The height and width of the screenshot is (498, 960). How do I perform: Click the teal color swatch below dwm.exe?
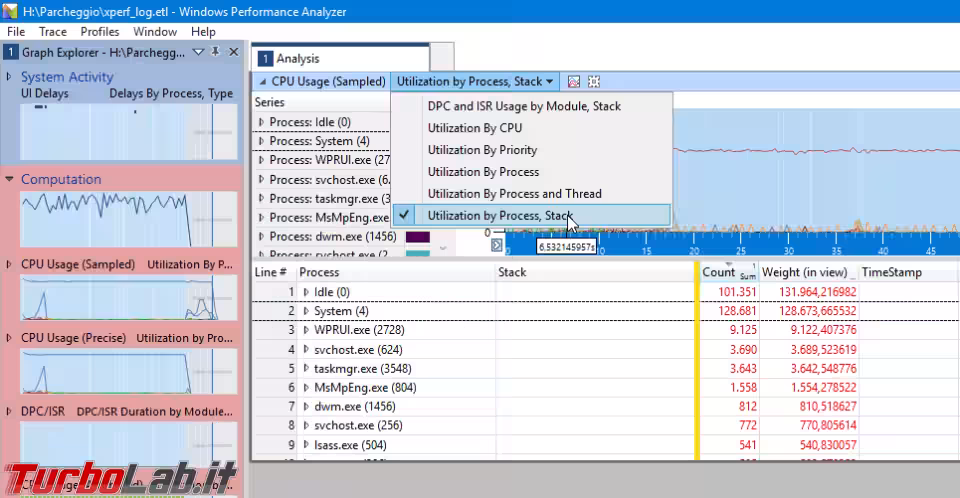418,253
